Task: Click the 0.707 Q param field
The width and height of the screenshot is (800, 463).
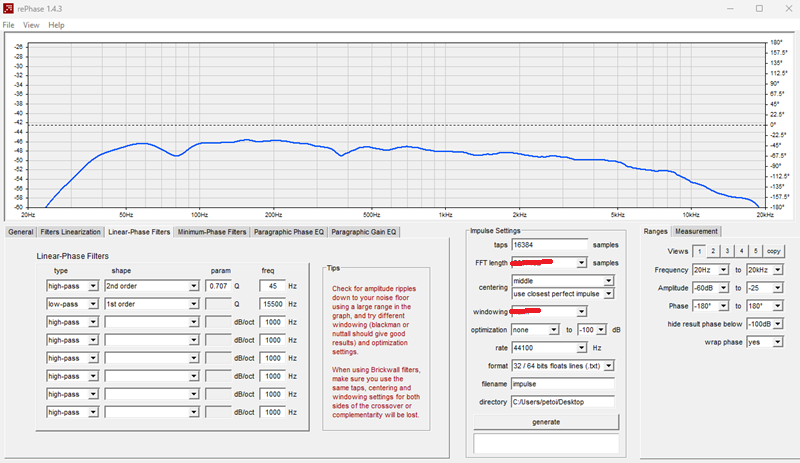Action: (x=218, y=286)
